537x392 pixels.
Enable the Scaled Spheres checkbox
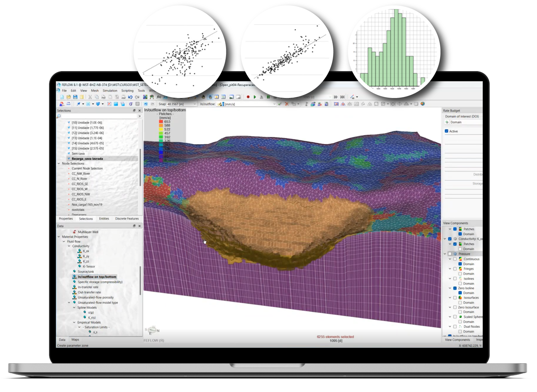click(455, 317)
